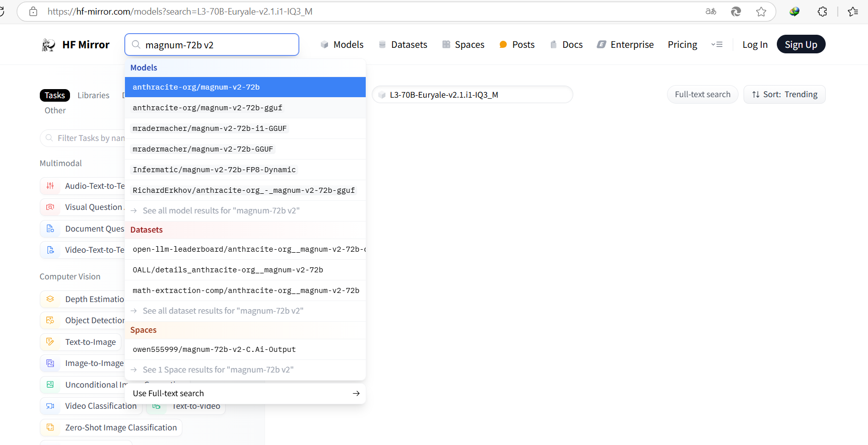The height and width of the screenshot is (445, 868).
Task: Click the Document Question Answering task icon
Action: click(50, 229)
